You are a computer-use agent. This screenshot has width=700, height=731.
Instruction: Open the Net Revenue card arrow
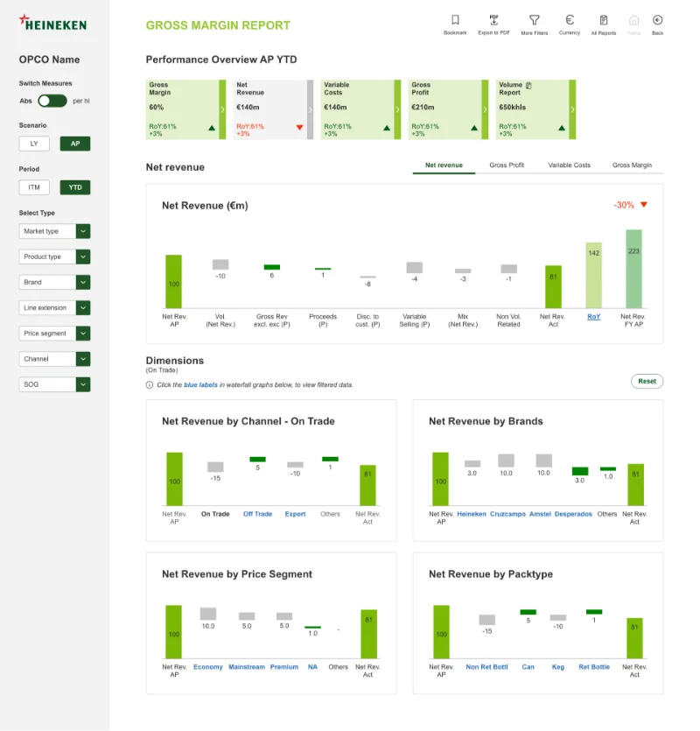[310, 109]
